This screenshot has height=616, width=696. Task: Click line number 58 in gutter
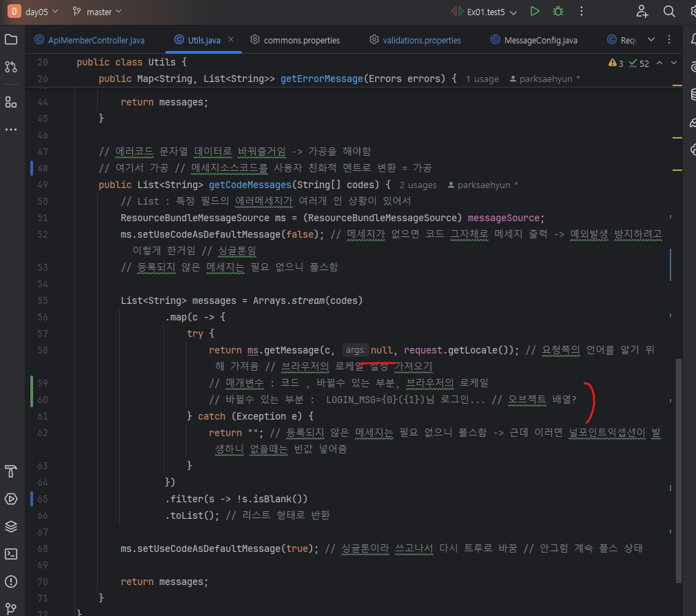(43, 350)
